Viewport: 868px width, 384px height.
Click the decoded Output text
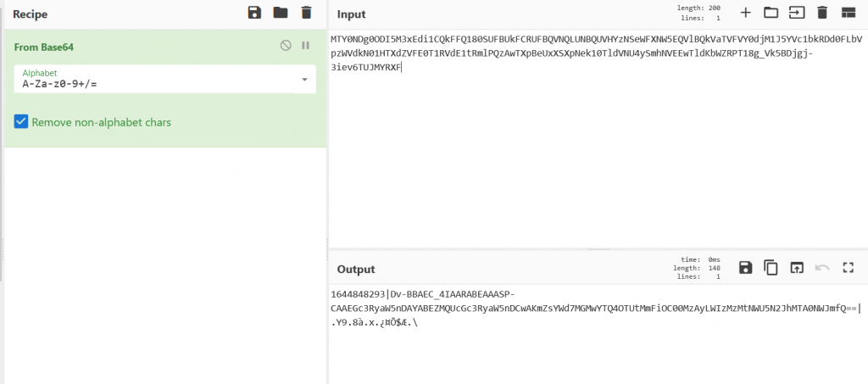coord(509,308)
